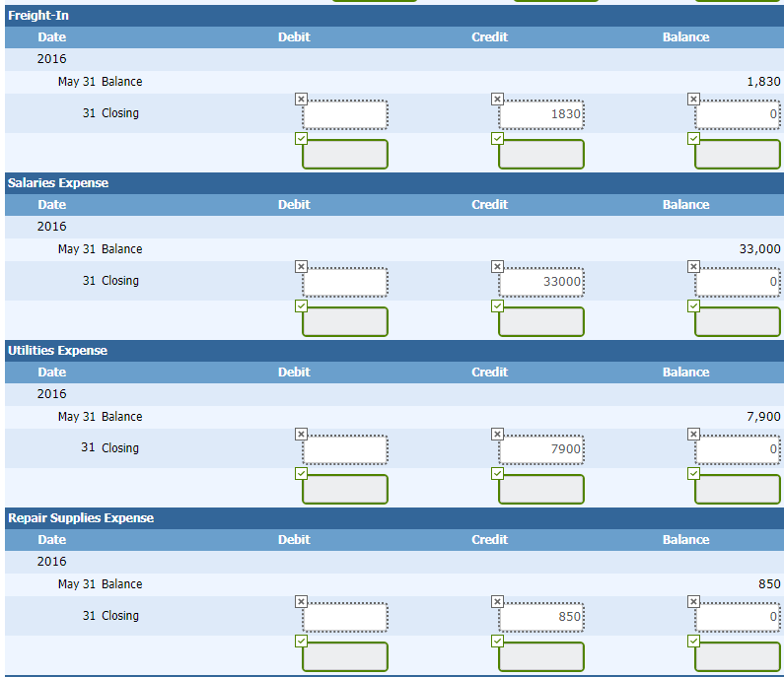
Task: Click the X mark icon on Salaries Expense balance field
Action: tap(693, 266)
